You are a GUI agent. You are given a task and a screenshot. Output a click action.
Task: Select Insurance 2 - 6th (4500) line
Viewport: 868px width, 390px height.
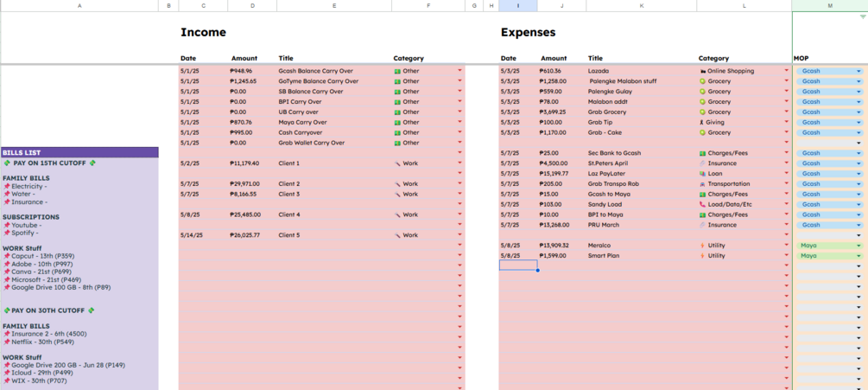tap(45, 334)
